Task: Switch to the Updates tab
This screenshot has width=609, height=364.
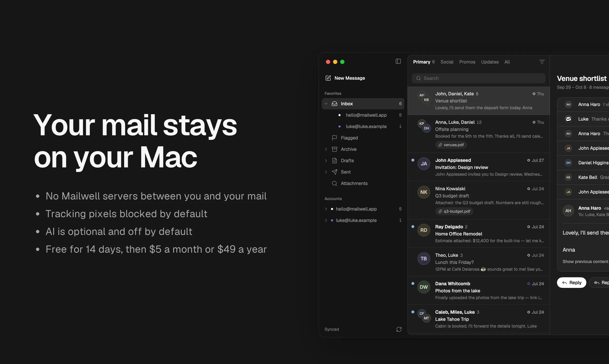Action: tap(490, 62)
